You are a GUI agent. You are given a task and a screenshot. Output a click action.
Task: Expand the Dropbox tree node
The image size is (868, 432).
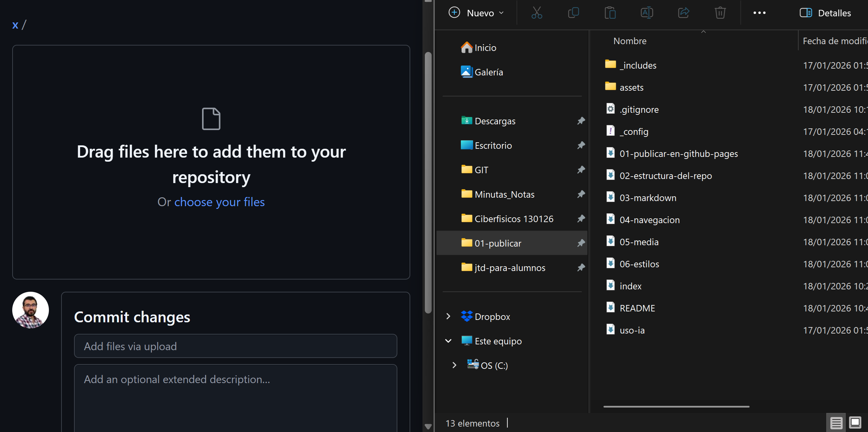[x=448, y=317]
